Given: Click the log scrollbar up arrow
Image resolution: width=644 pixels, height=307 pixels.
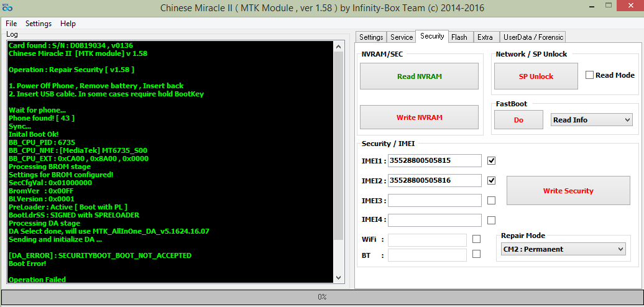Looking at the screenshot, I should (338, 46).
